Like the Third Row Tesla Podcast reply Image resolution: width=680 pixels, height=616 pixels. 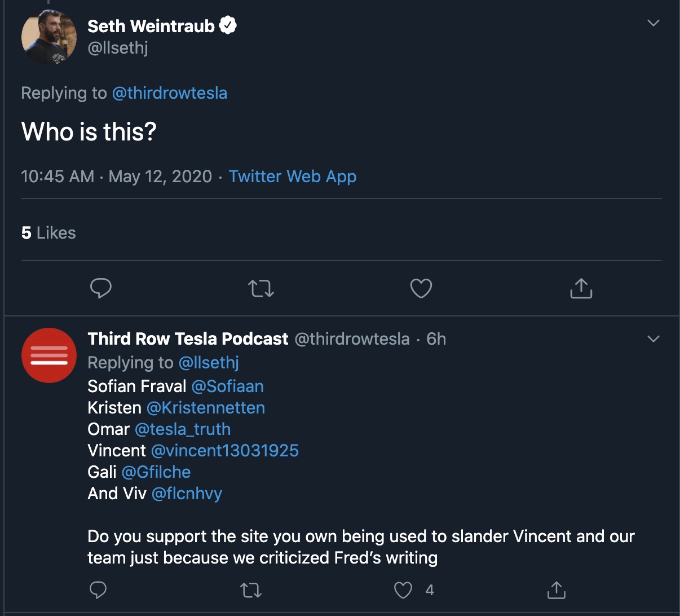[403, 591]
